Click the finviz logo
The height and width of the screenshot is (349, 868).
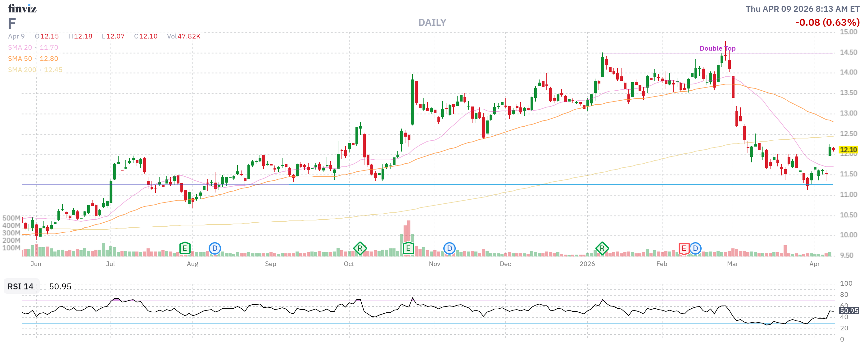point(22,8)
